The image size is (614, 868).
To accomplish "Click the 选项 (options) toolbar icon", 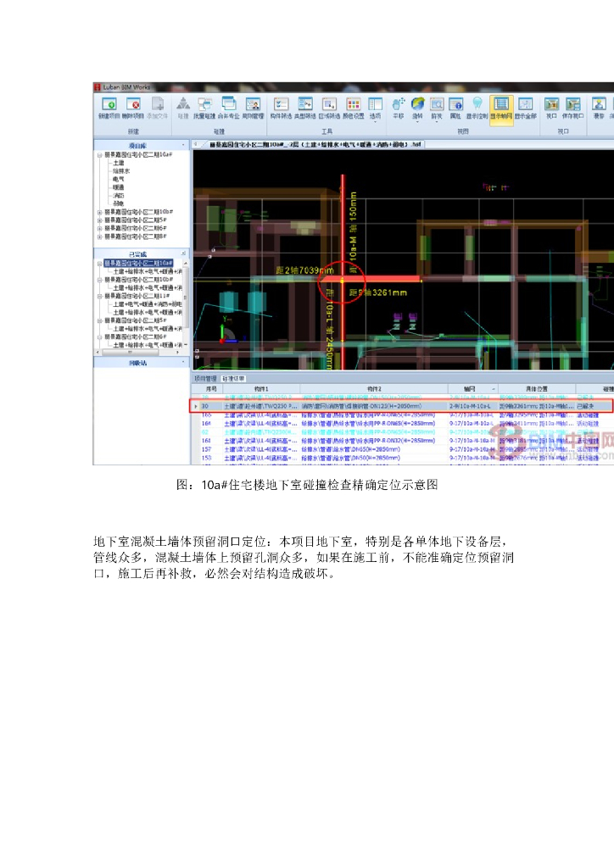I will [x=376, y=108].
